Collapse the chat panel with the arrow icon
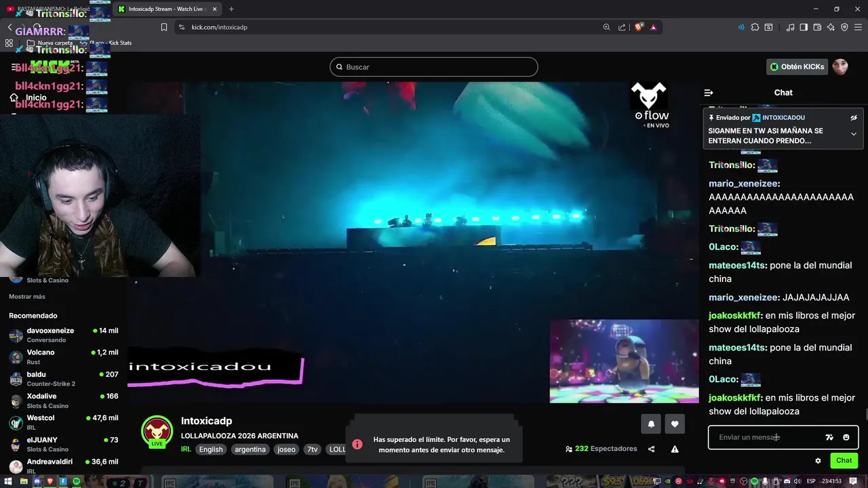 click(709, 93)
